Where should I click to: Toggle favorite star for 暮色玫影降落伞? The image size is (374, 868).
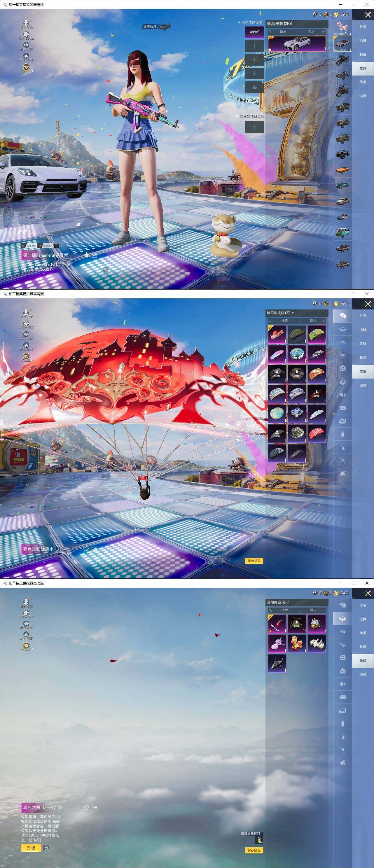coord(87,549)
